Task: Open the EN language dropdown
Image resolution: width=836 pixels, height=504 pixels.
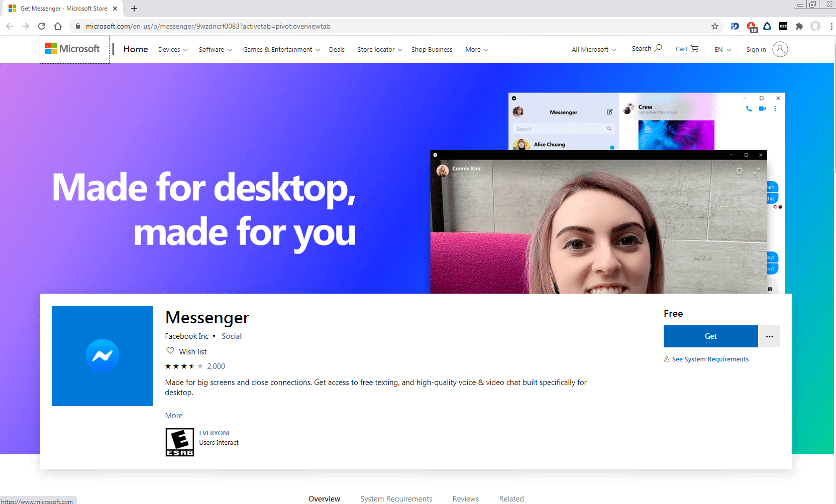Action: pyautogui.click(x=722, y=50)
